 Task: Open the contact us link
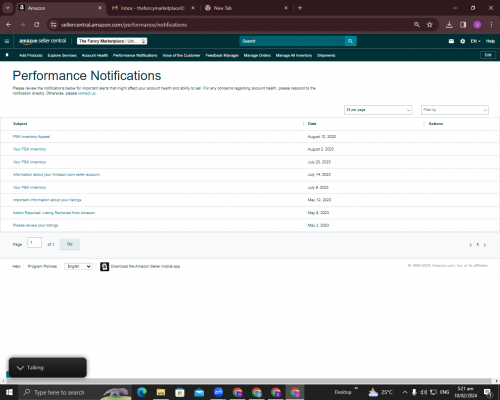[87, 93]
